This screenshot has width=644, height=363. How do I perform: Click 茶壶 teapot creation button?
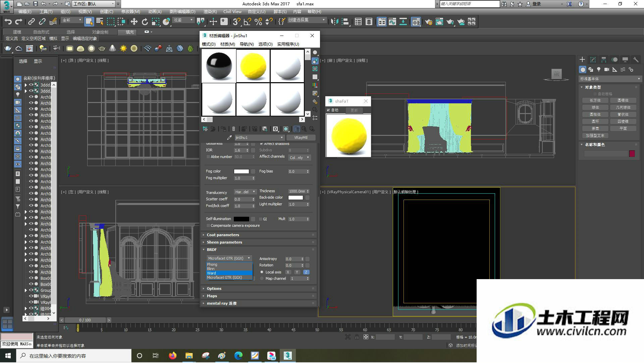595,128
